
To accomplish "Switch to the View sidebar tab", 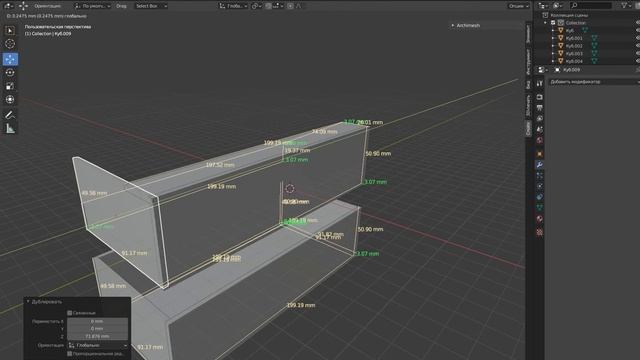I will click(528, 84).
